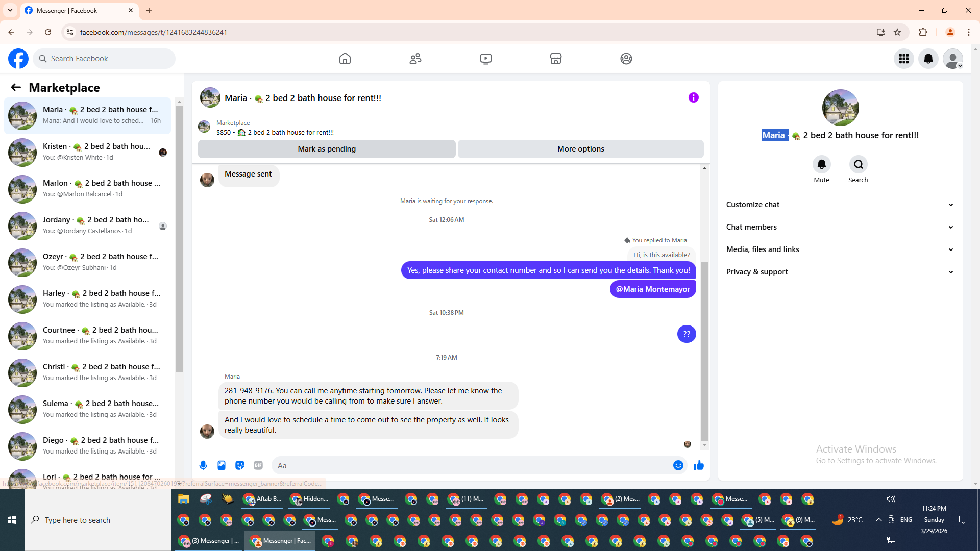Click the chat list scrollbar

pyautogui.click(x=179, y=239)
